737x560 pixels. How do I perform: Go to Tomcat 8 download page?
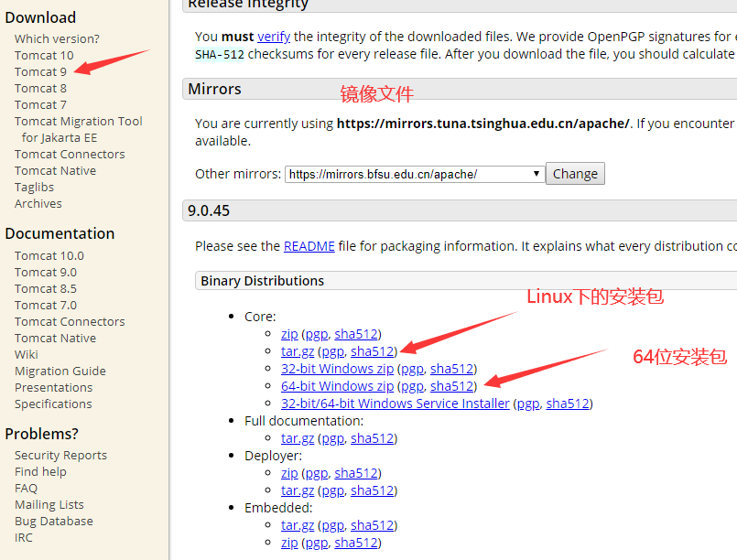[x=40, y=88]
